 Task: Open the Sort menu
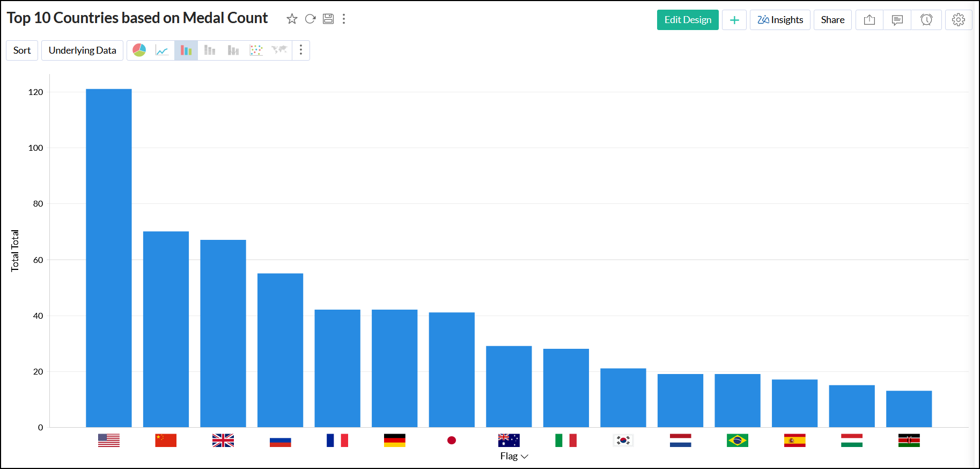click(x=22, y=50)
